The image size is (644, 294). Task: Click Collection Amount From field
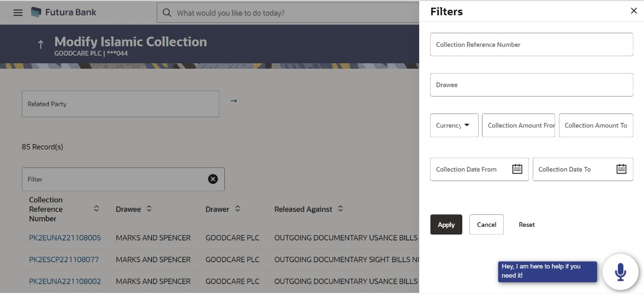pyautogui.click(x=518, y=125)
